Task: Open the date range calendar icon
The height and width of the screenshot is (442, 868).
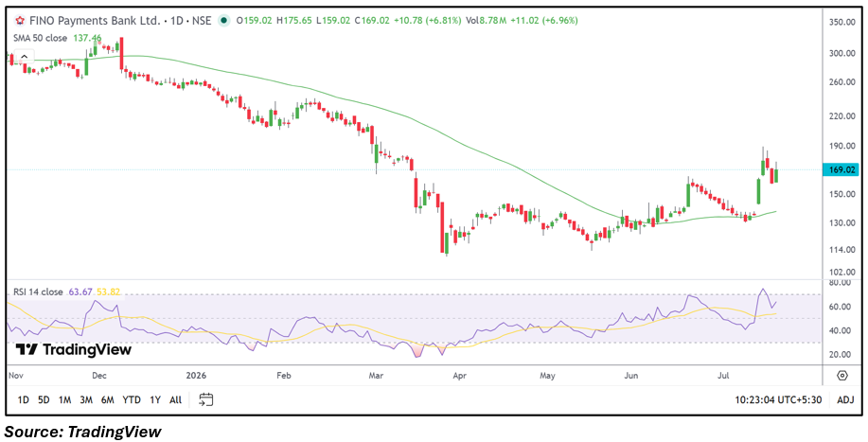Action: pos(206,399)
